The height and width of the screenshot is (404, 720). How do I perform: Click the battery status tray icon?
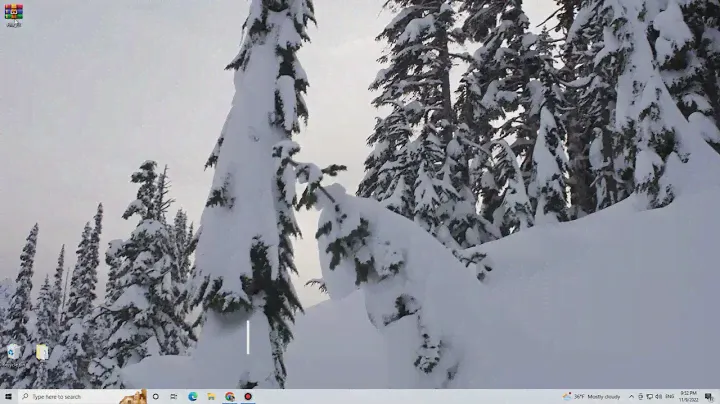point(641,396)
